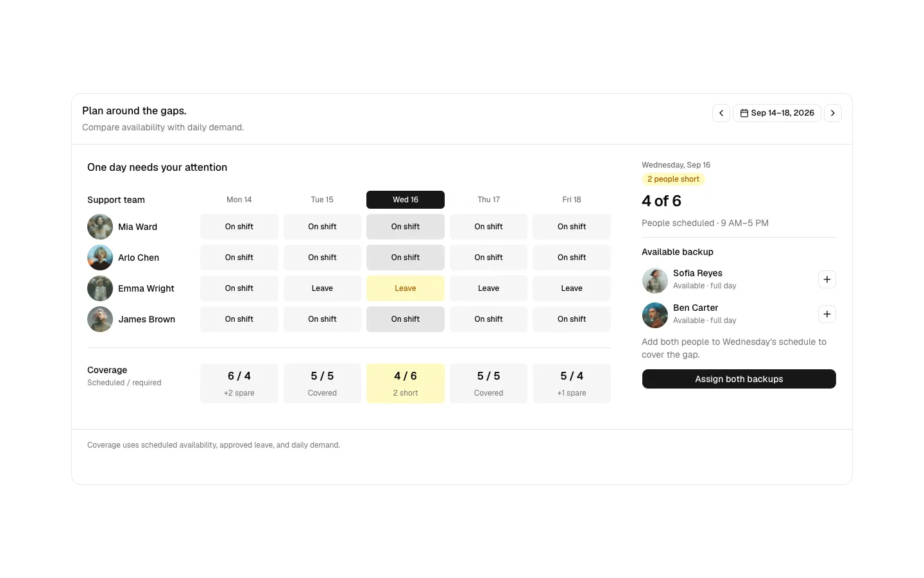Click Arlo Chen's Tuesday On shift cell
The height and width of the screenshot is (578, 924).
(322, 258)
